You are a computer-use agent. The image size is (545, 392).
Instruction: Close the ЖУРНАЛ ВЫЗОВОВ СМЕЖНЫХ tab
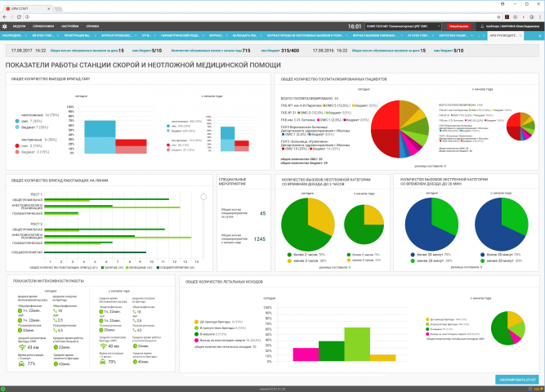[x=403, y=35]
